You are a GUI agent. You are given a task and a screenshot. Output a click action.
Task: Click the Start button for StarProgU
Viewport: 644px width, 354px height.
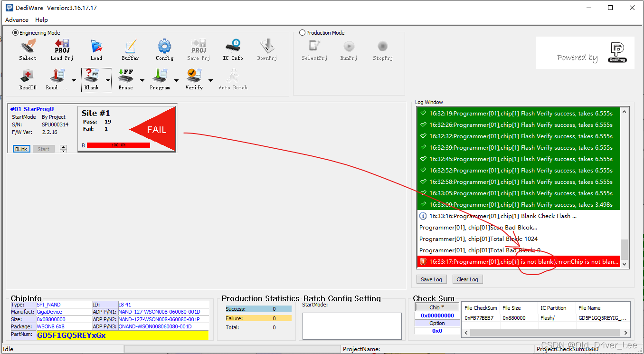tap(44, 149)
